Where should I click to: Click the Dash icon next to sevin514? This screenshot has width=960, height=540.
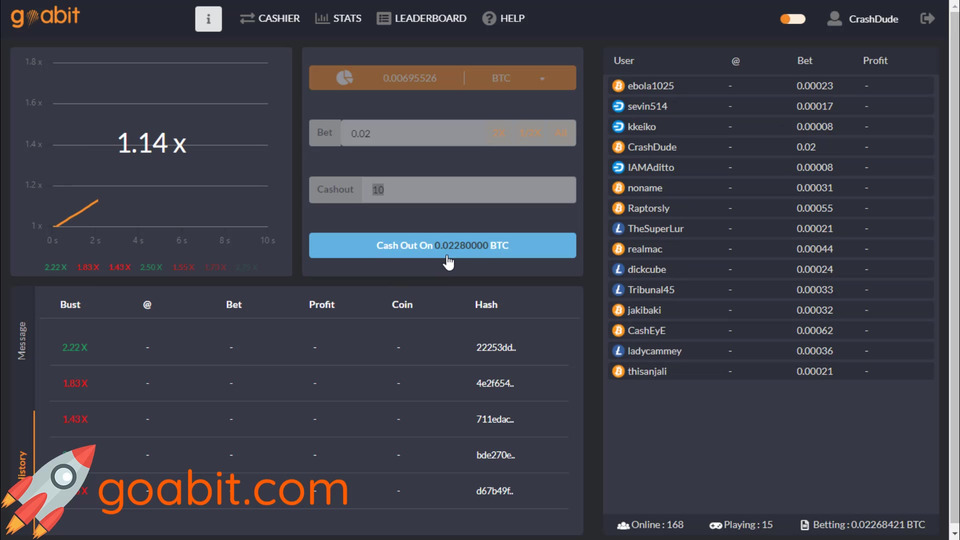click(618, 106)
